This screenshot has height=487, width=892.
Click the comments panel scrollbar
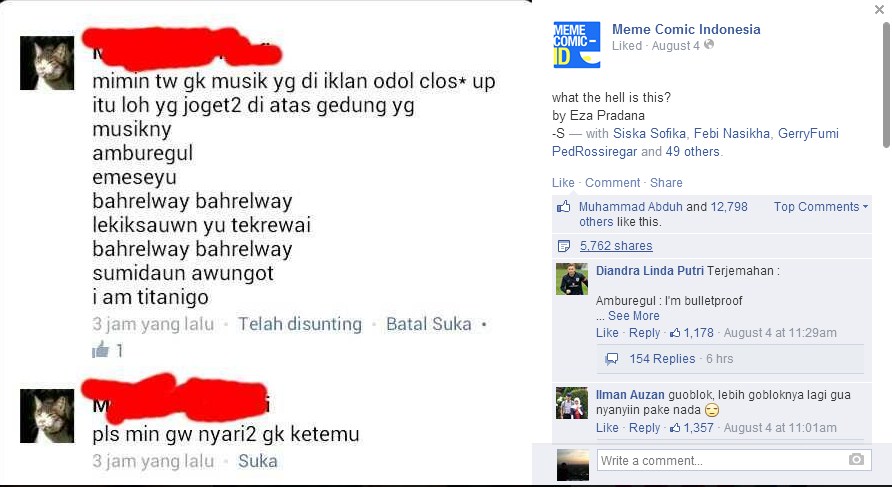pyautogui.click(x=886, y=85)
